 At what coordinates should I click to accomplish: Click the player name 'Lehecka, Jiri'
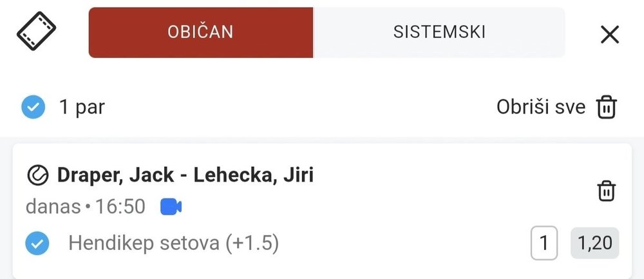253,175
